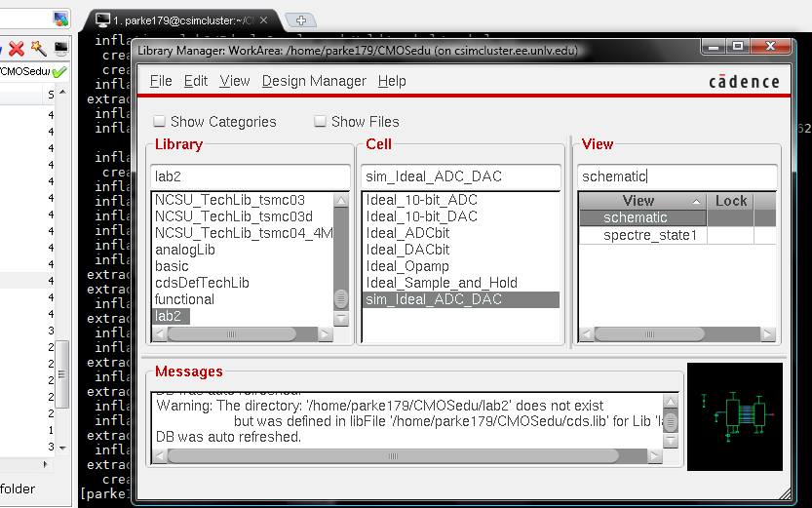Viewport: 812px width, 508px height.
Task: Open the File menu
Action: click(161, 81)
